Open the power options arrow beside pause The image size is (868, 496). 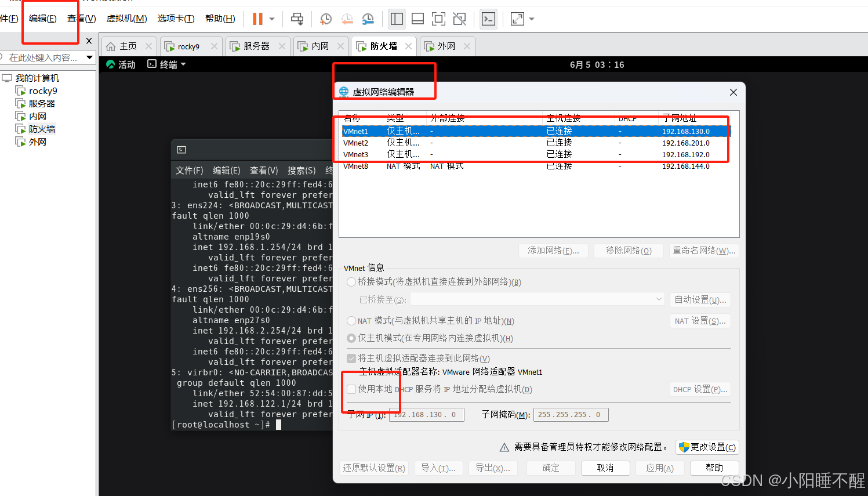click(x=272, y=19)
